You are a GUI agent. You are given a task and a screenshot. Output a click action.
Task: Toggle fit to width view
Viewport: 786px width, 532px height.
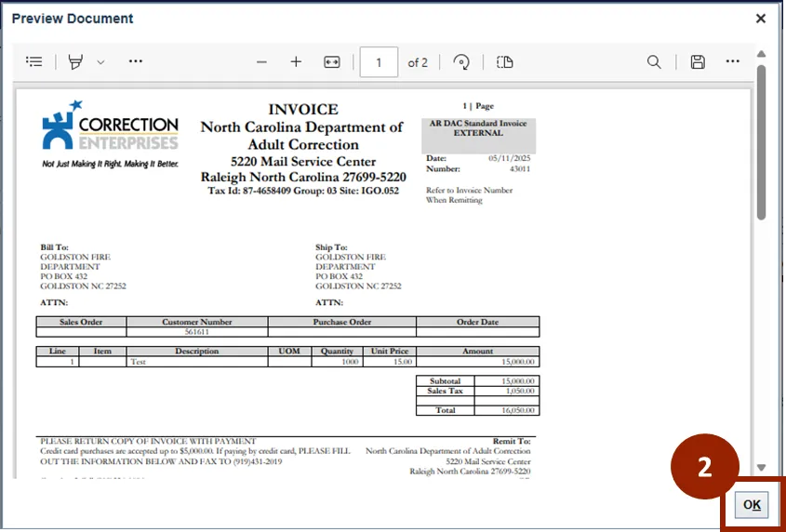point(332,62)
